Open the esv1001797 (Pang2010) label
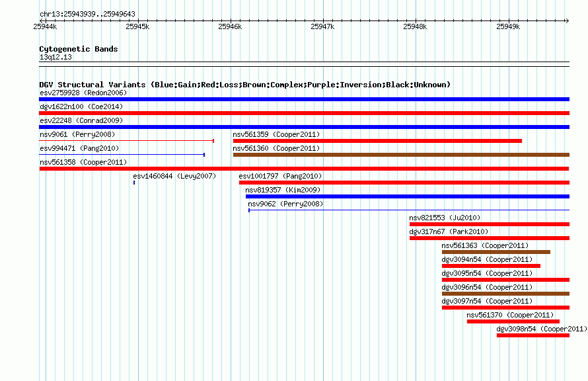Screen dimensions: 588x381 (281, 176)
